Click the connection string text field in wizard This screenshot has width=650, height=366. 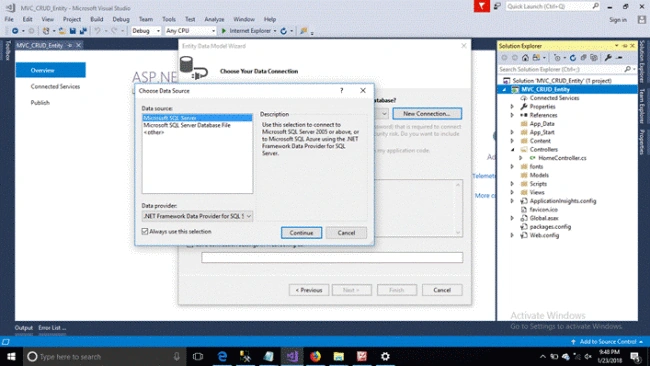(x=332, y=257)
